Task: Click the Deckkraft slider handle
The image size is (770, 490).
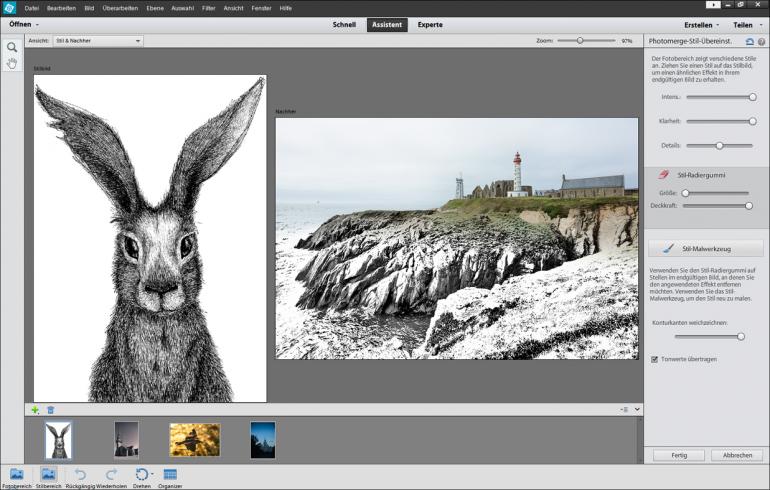Action: [x=749, y=206]
